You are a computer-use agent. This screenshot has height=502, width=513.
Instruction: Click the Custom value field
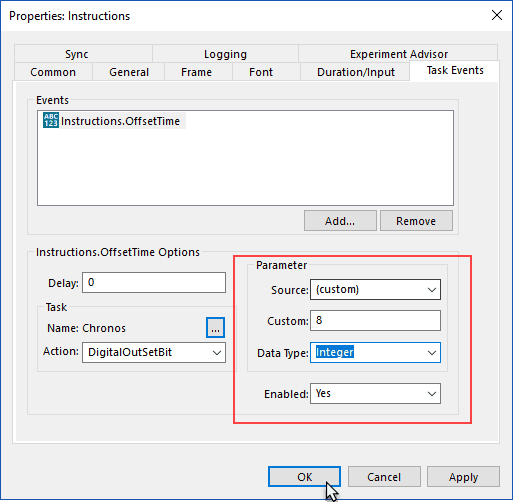click(375, 321)
